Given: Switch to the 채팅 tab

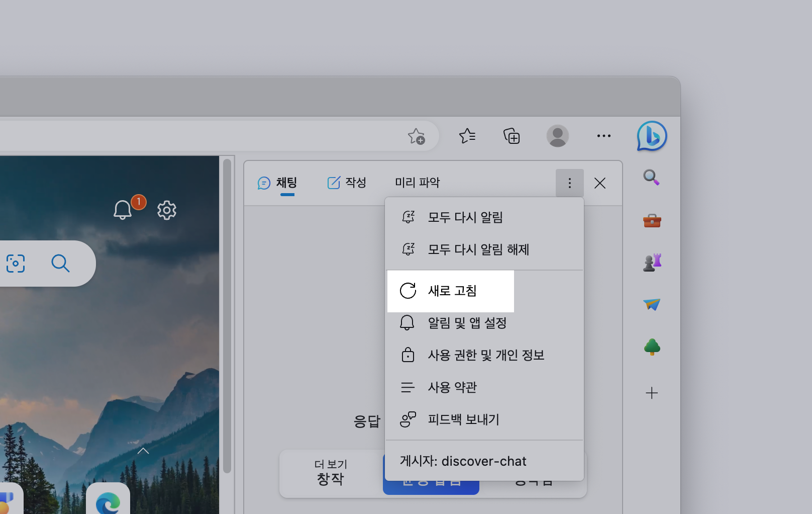Looking at the screenshot, I should pyautogui.click(x=277, y=183).
